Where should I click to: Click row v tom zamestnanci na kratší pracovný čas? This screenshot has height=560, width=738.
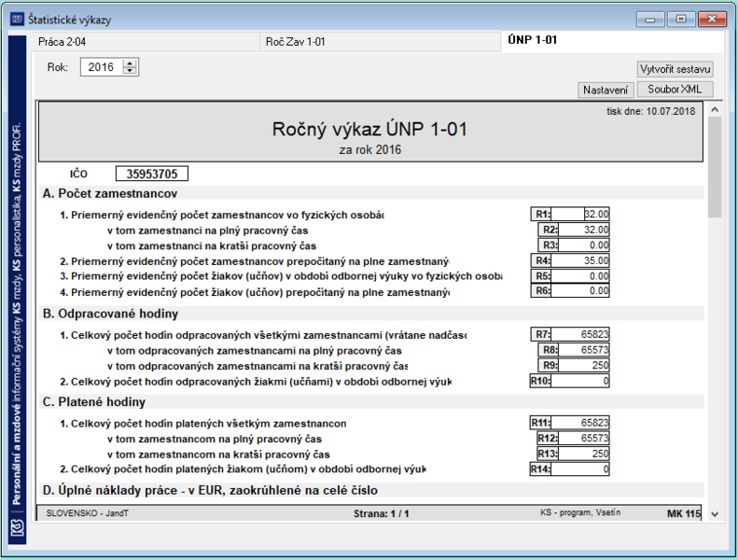click(x=212, y=245)
